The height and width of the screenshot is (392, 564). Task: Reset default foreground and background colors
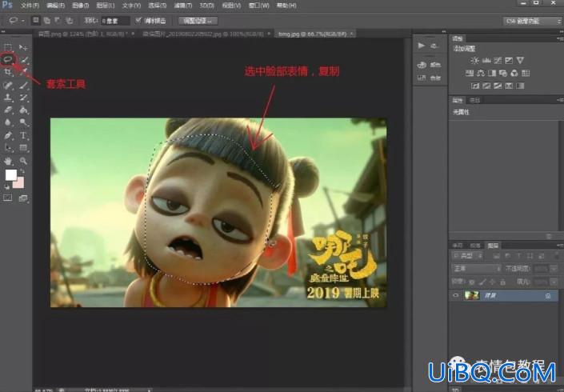[7, 186]
